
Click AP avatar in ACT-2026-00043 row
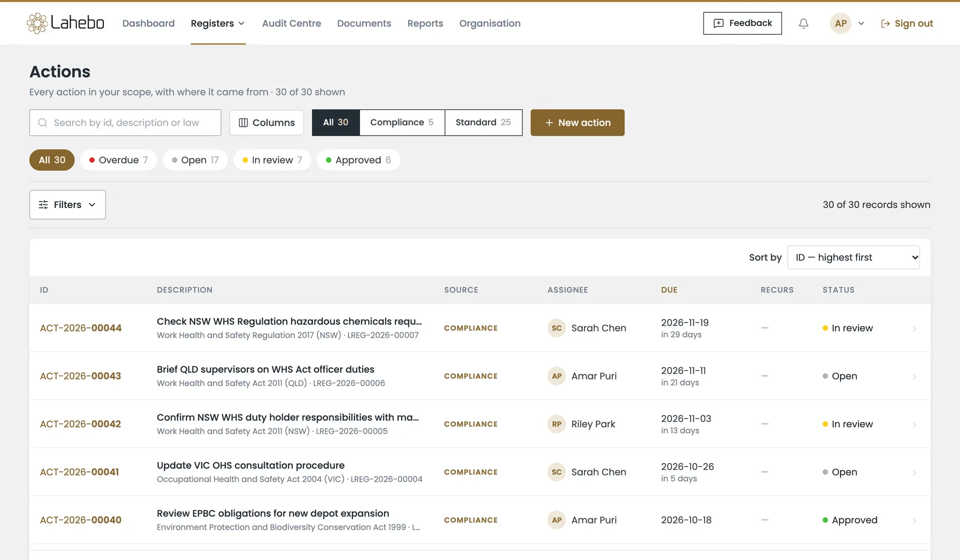(x=556, y=376)
